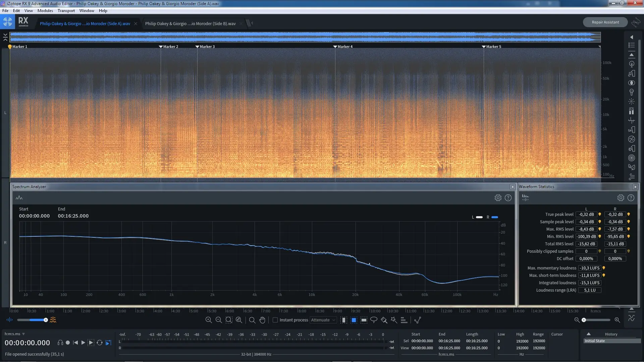Image resolution: width=644 pixels, height=362 pixels.
Task: Open the Ambience Match module icon
Action: [x=632, y=64]
